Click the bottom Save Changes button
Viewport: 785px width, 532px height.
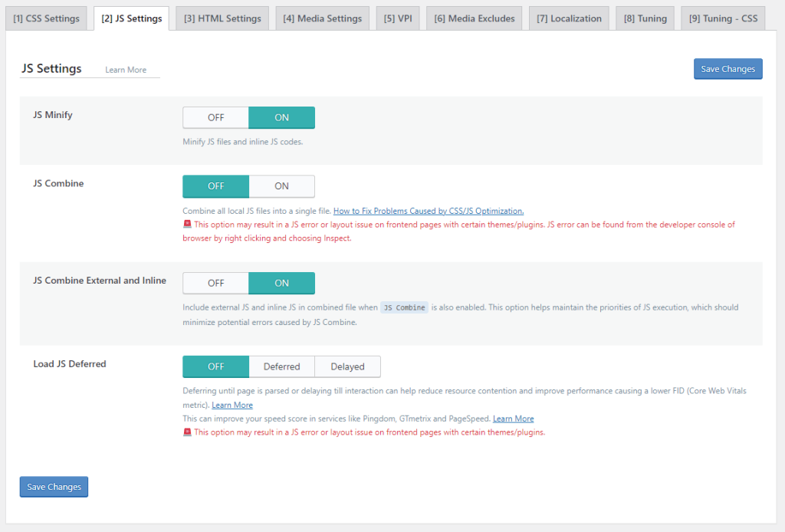[54, 487]
